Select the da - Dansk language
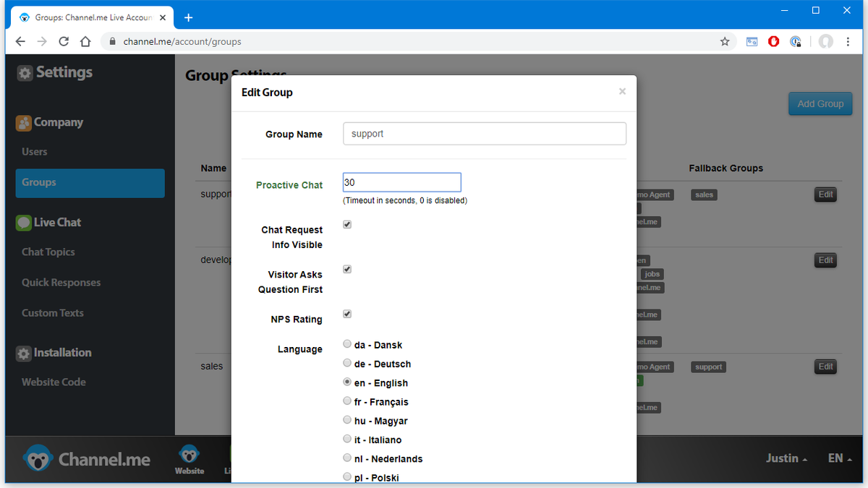The image size is (868, 488). [x=347, y=344]
